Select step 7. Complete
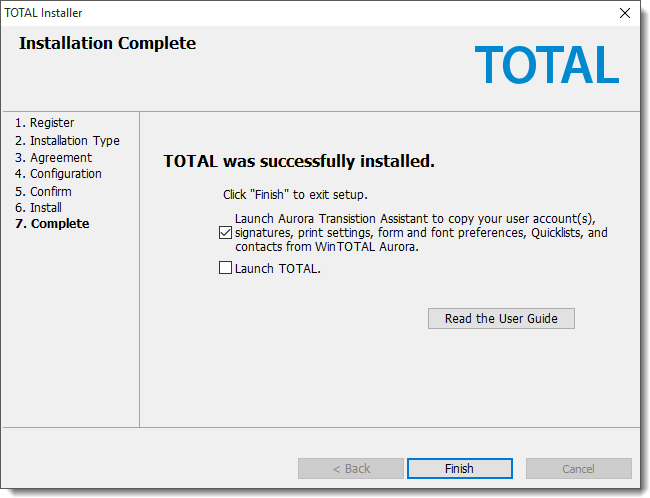Screen dimensions: 650x498 click(52, 223)
